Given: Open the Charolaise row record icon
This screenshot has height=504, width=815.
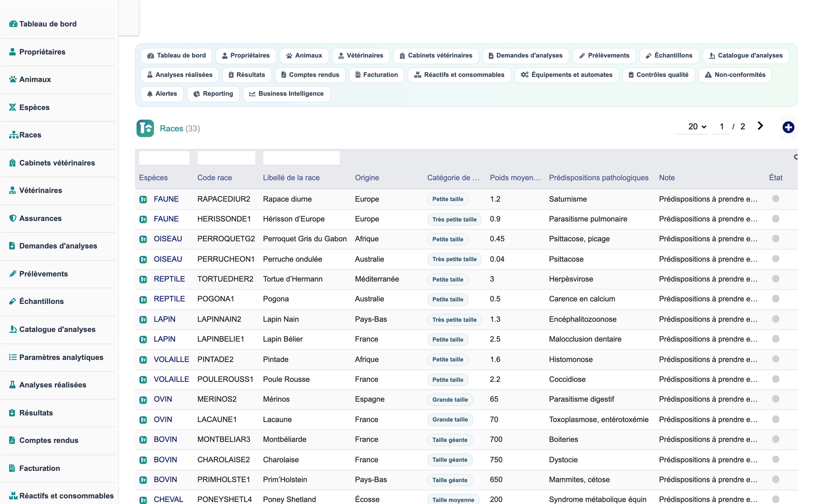Looking at the screenshot, I should pos(143,460).
